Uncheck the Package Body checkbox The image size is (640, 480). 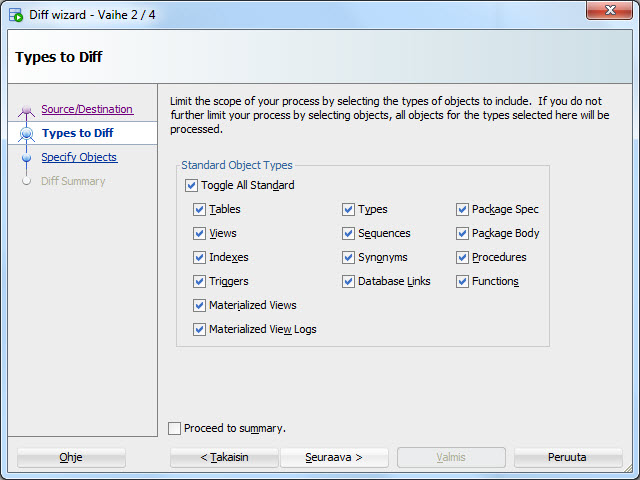(x=462, y=233)
